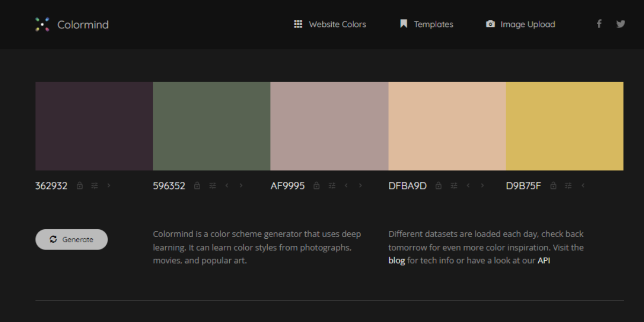
Task: Click the hex code text AF9995
Action: (287, 185)
